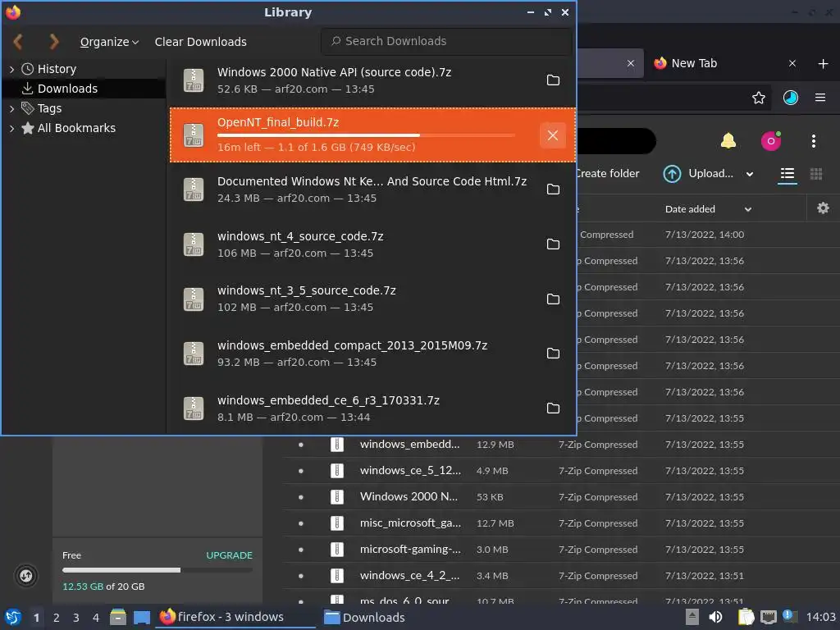
Task: Click Create folder in cloud drive
Action: [608, 174]
